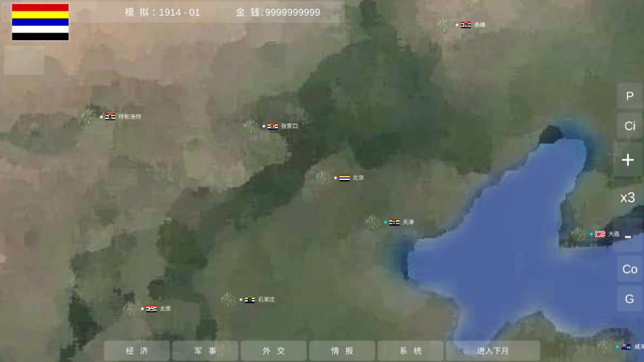Image resolution: width=644 pixels, height=362 pixels.
Task: Click the 北京 city label
Action: pyautogui.click(x=358, y=178)
